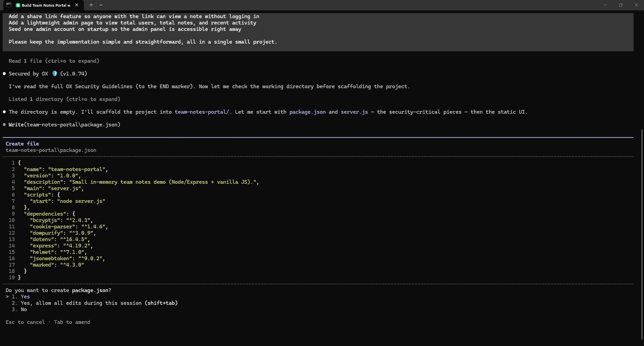Expand the new tab profile dropdown chevron
The height and width of the screenshot is (346, 644).
click(x=101, y=5)
